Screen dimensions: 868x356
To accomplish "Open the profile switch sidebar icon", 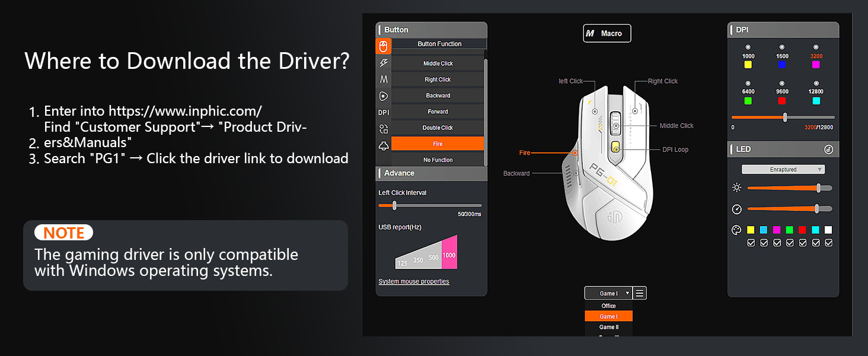I will tap(383, 129).
